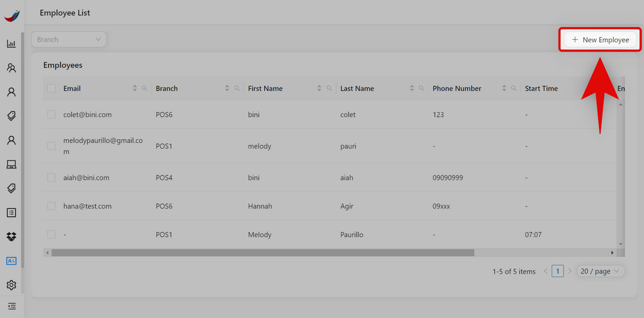Go to pagination page 1

click(x=558, y=271)
